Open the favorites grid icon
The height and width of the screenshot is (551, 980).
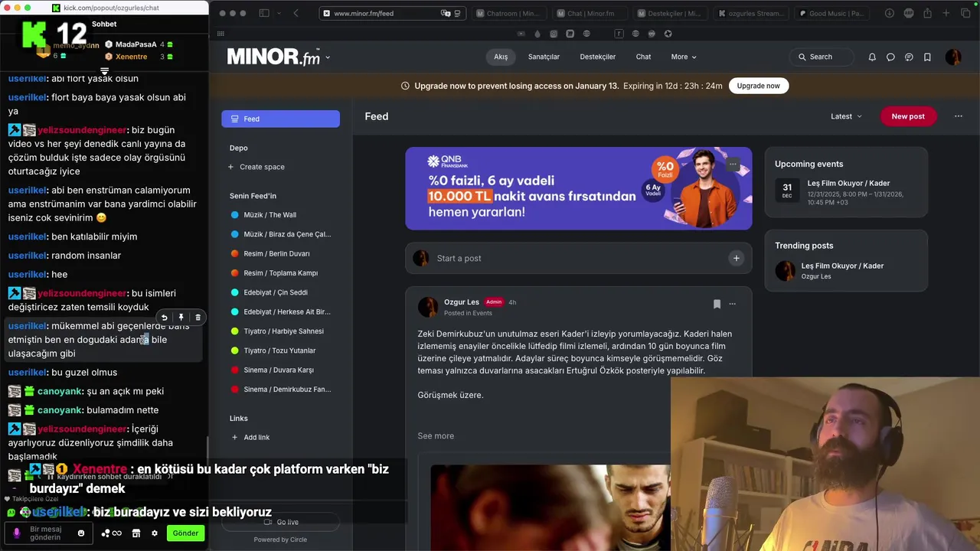(x=220, y=34)
